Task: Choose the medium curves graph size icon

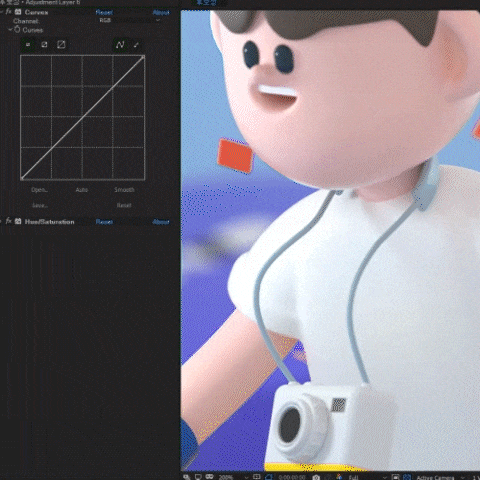Action: point(44,45)
